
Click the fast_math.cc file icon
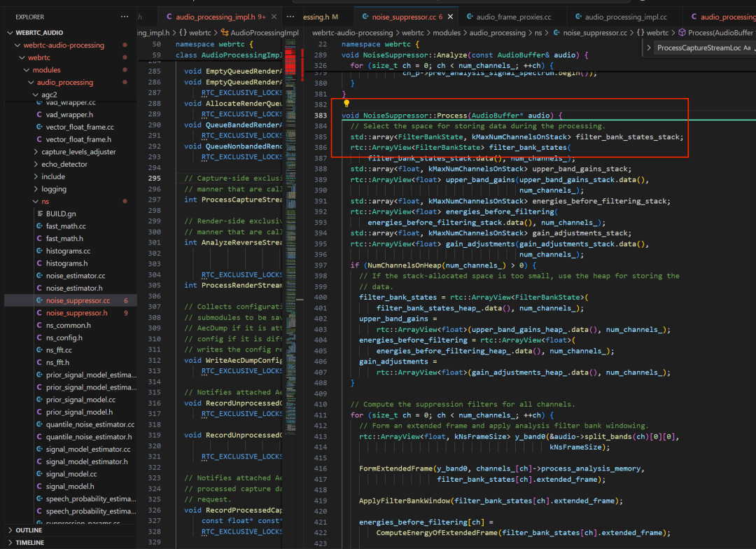(39, 226)
